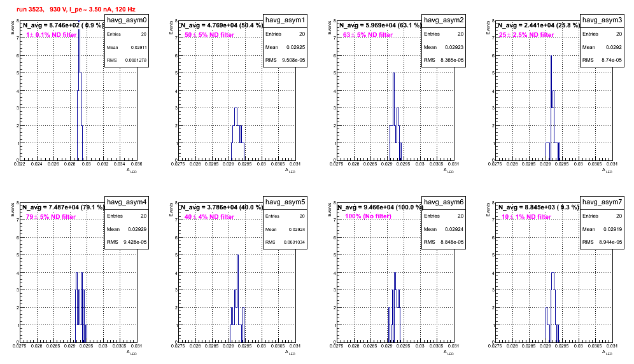Viewport: 634px width, 364px height.
Task: Select the 10± 1% ND filter label
Action: click(526, 217)
